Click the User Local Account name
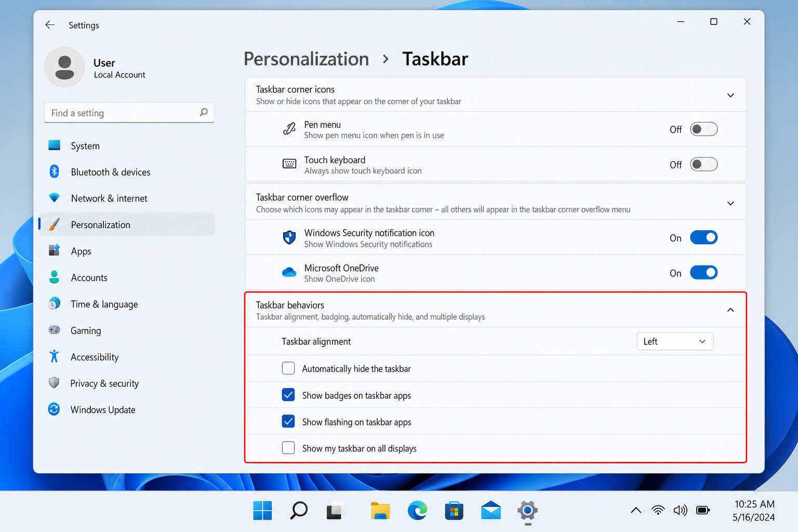This screenshot has width=798, height=532. point(119,69)
